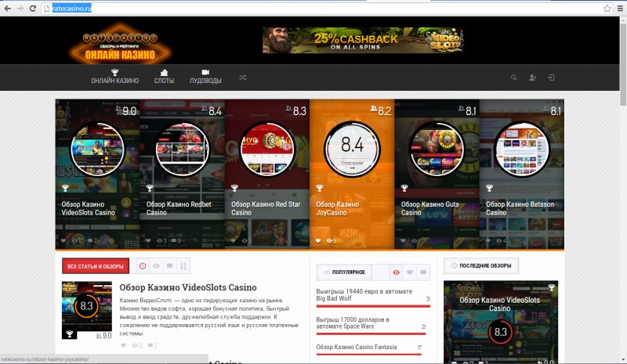Open the RateCasino logo homepage link
The width and height of the screenshot is (627, 364).
[121, 43]
